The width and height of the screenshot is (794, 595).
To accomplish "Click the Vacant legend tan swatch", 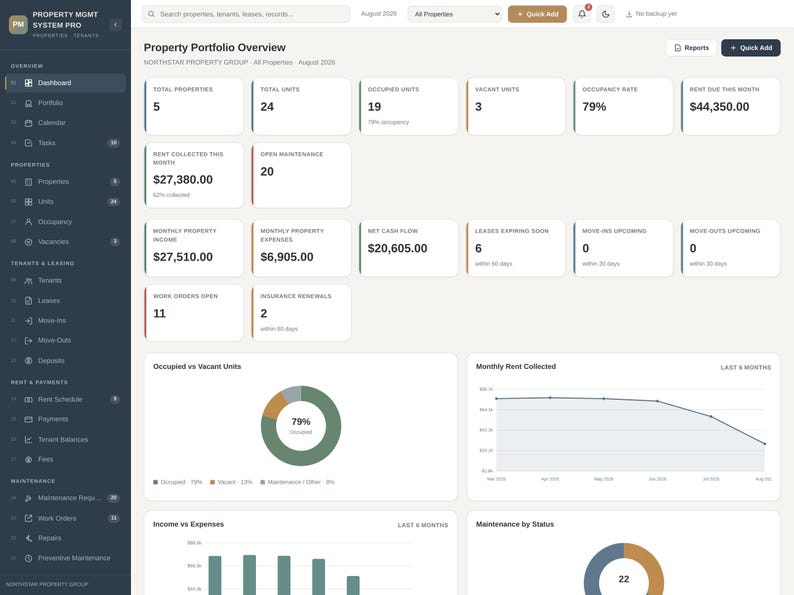I will point(213,482).
